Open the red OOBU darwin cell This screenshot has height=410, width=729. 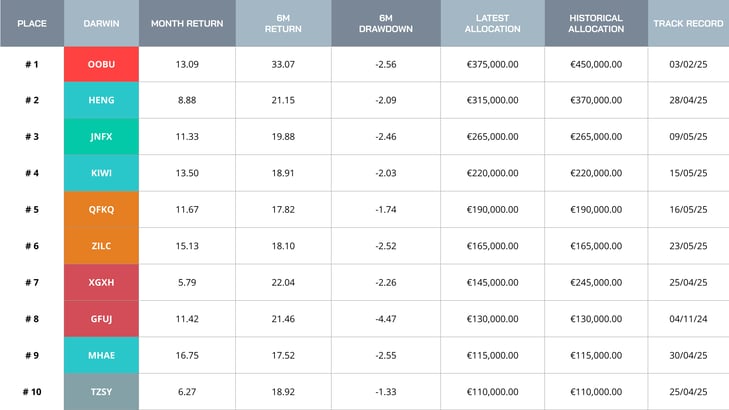(x=101, y=64)
